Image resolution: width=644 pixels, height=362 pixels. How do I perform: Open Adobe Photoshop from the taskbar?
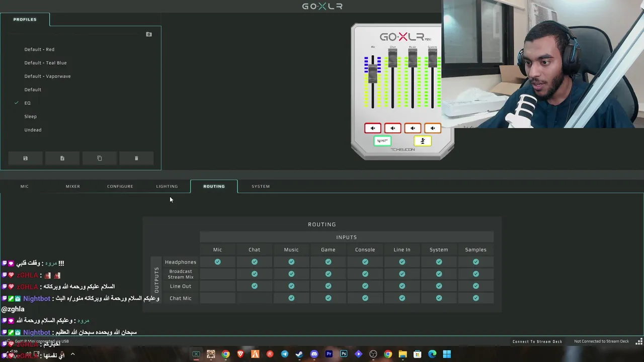[x=344, y=354]
